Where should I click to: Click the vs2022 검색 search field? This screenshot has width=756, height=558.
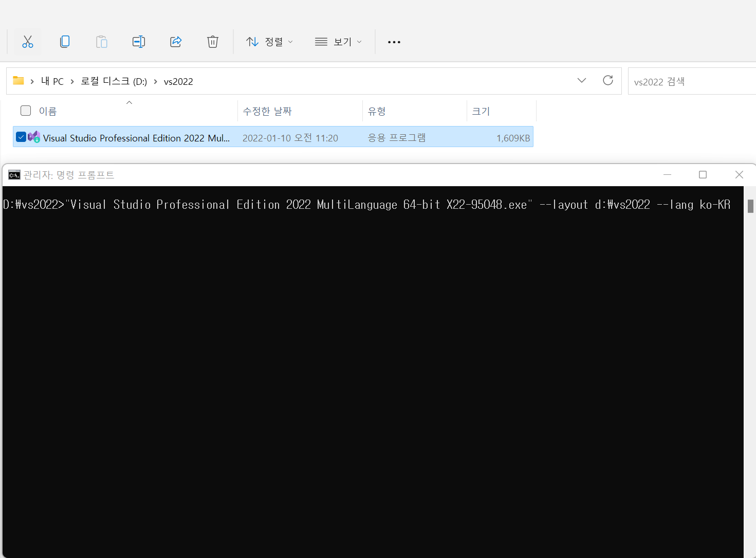[692, 81]
